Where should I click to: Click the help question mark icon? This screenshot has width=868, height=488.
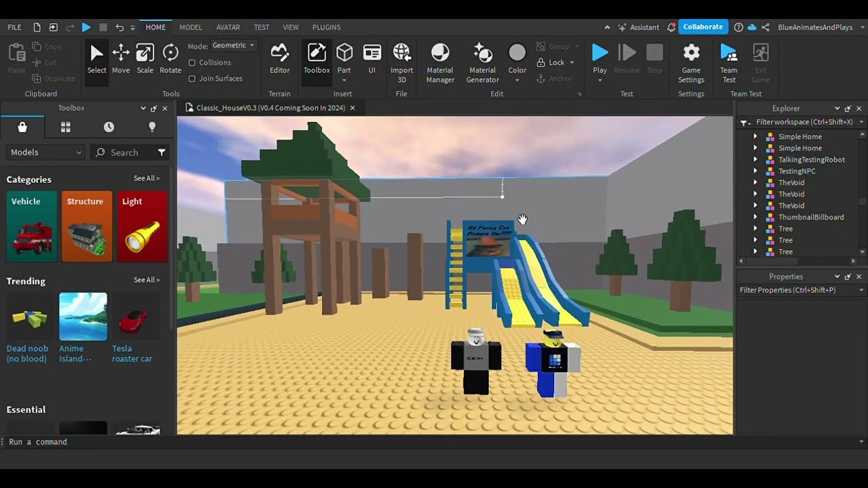[738, 27]
